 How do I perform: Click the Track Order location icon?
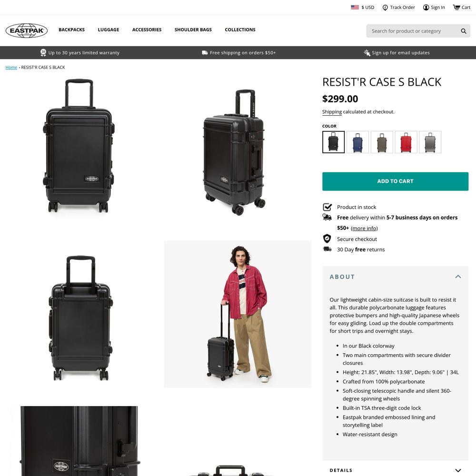(x=385, y=7)
